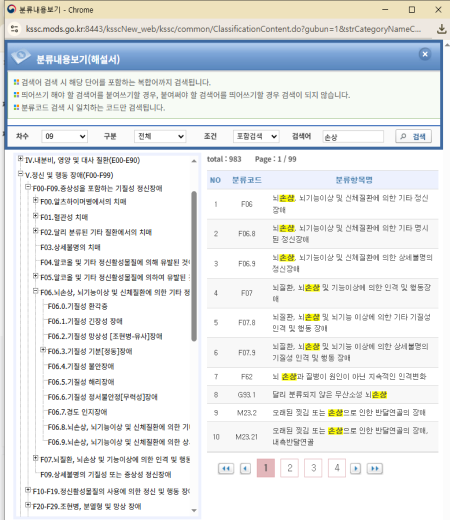Screen dimensions: 450x520
Task: Click 달리 분류되지 않은 무산소성 뇌손상 row text
Action: pos(329,395)
